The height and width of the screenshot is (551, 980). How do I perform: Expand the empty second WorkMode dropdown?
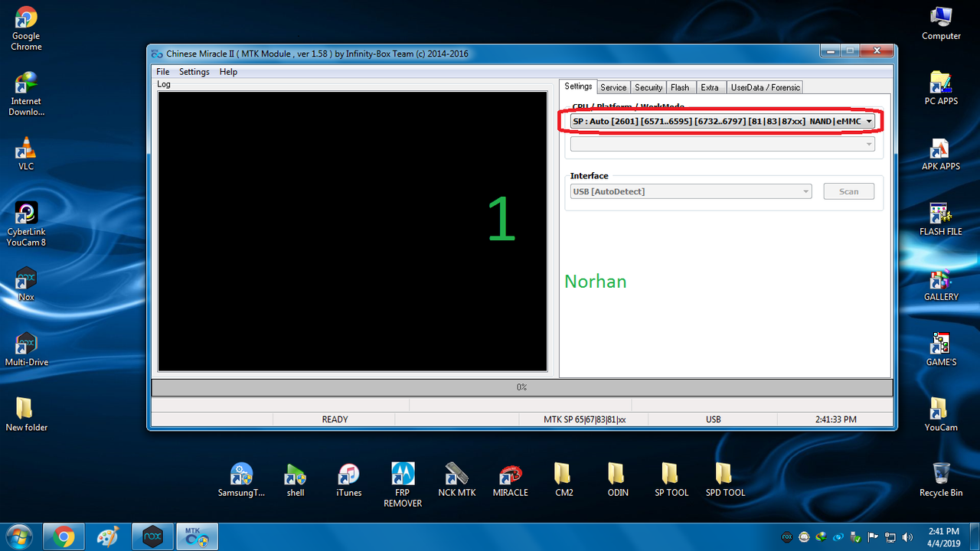[x=723, y=144]
